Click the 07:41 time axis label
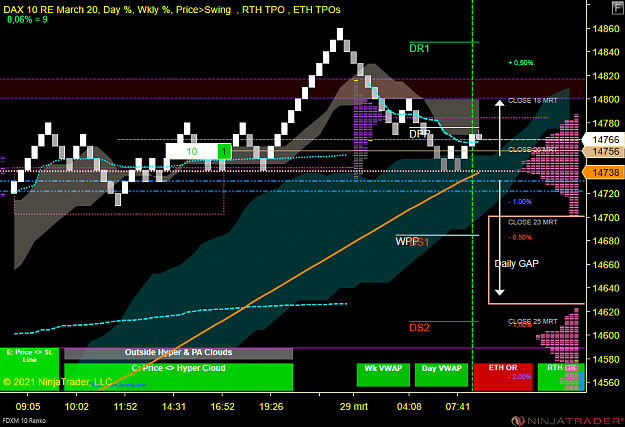 [458, 407]
